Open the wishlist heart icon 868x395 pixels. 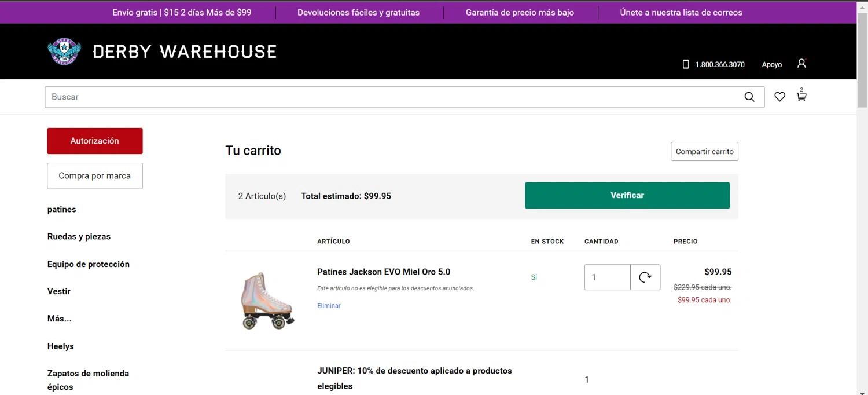[x=780, y=97]
